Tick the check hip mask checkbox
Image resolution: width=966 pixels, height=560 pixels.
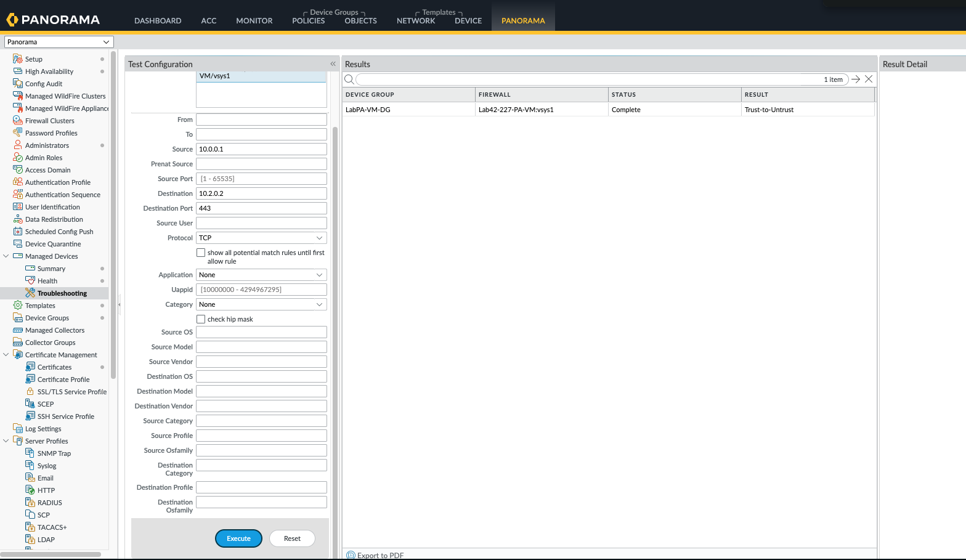(201, 319)
